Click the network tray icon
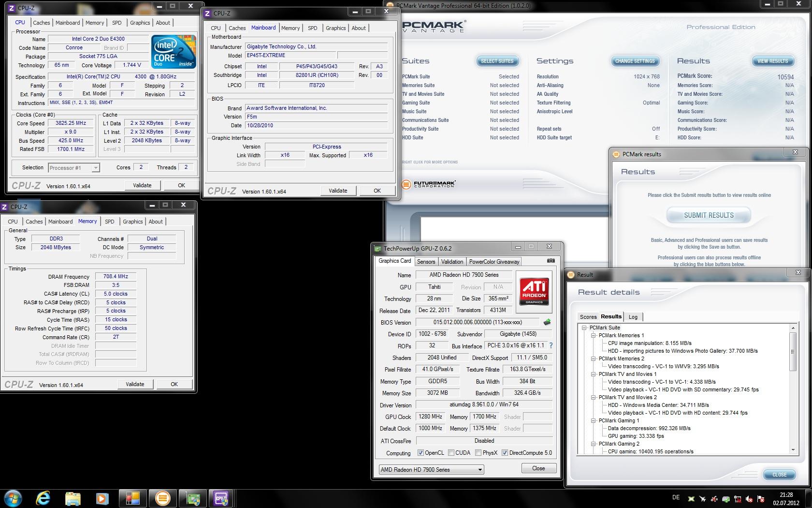Screen dimensions: 812x508 tap(738, 499)
